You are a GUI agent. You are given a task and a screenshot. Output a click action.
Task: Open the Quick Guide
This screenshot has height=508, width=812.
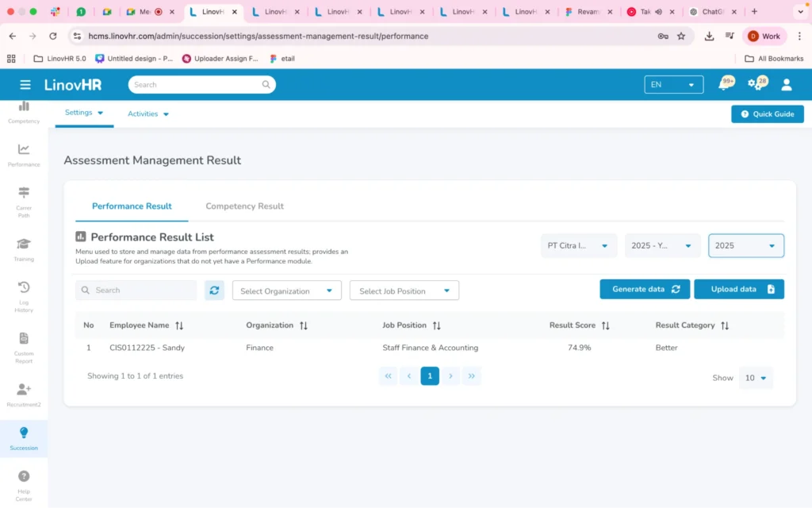tap(767, 114)
